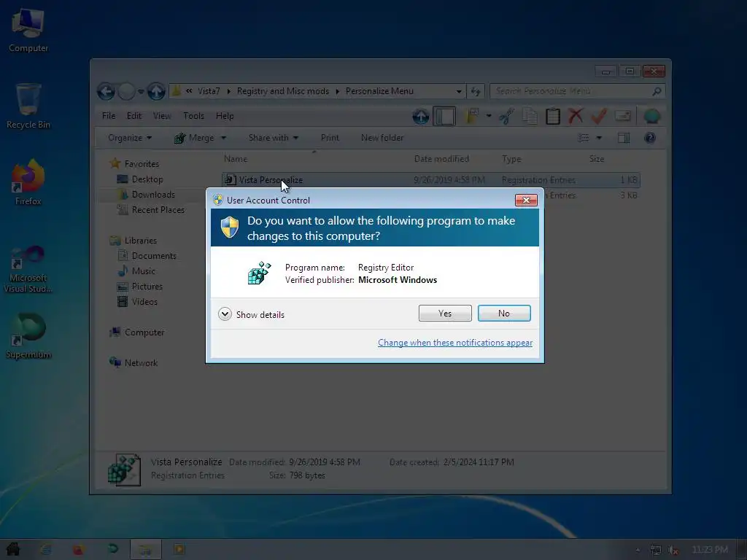Screen dimensions: 747x560
Task: Click Yes in the UAC dialog
Action: tap(445, 314)
